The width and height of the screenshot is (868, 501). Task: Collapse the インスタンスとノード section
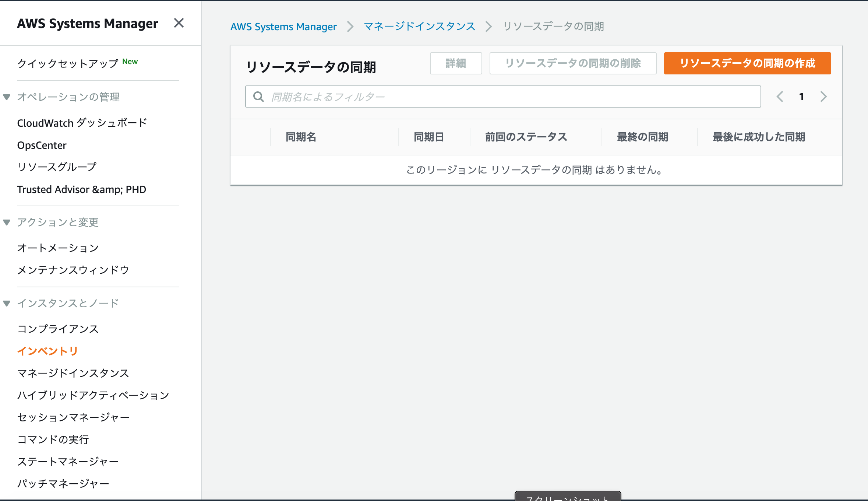[x=7, y=304]
